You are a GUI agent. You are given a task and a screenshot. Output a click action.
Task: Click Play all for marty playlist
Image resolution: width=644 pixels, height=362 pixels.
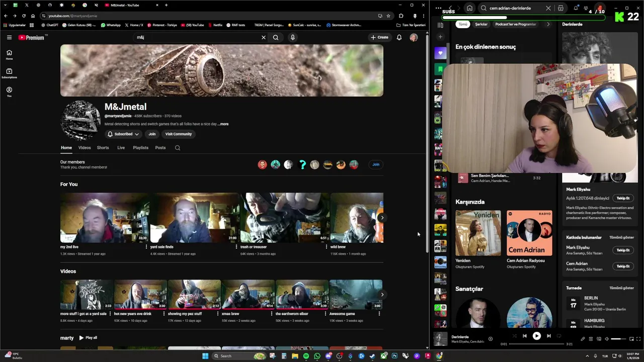88,338
